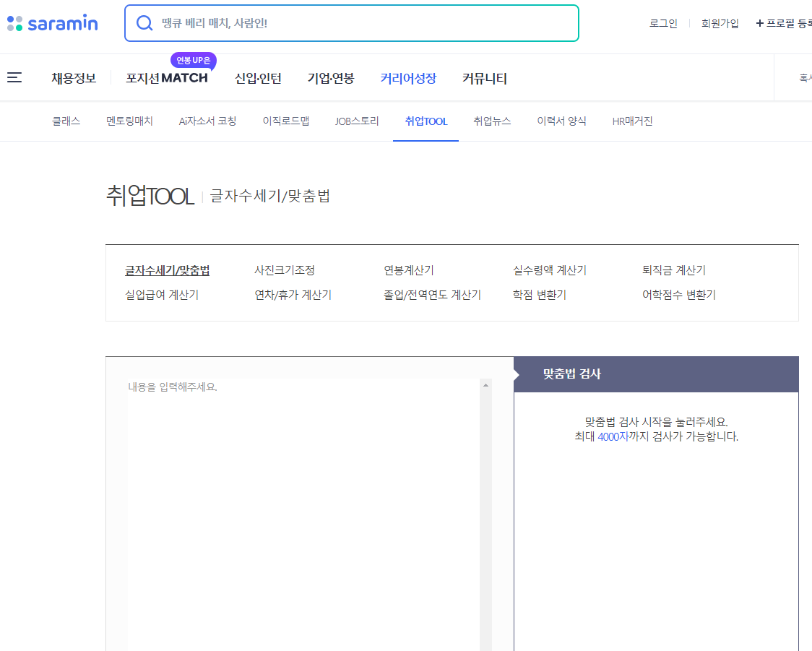Switch to the 취업TOOL tab
This screenshot has width=812, height=651.
point(426,121)
